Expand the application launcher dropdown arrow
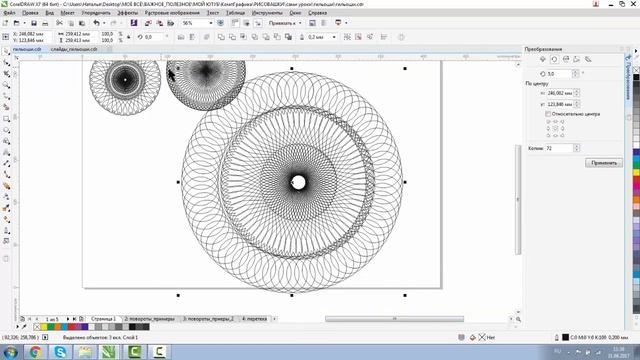The height and width of the screenshot is (360, 640). click(346, 23)
